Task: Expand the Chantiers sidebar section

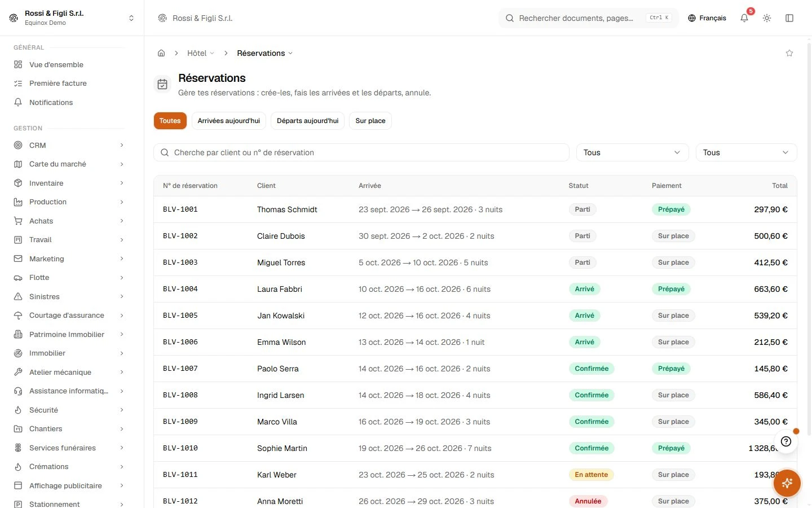Action: coord(69,429)
